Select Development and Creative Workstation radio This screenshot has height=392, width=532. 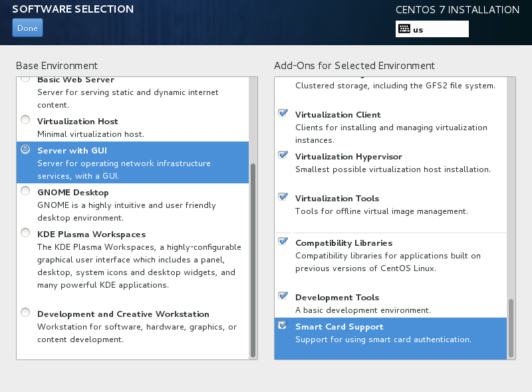(25, 313)
